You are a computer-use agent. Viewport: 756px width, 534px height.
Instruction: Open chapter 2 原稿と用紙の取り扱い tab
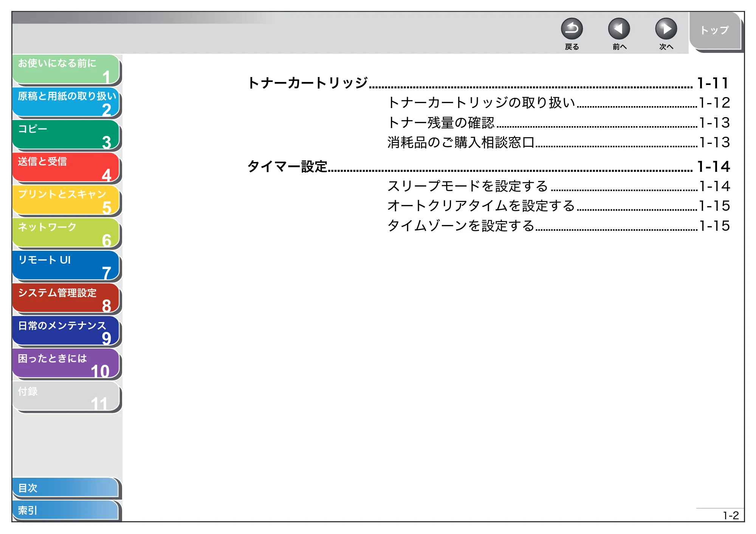pyautogui.click(x=66, y=102)
